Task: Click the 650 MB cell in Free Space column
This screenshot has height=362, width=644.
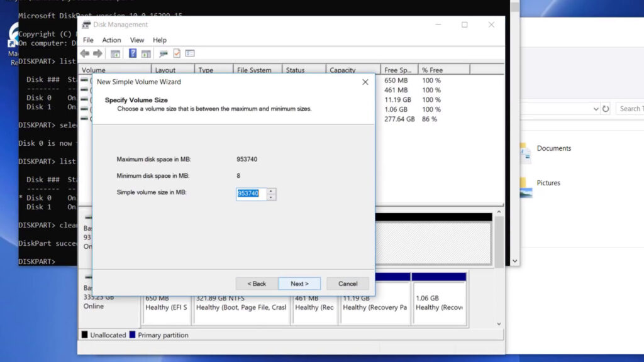Action: (396, 80)
